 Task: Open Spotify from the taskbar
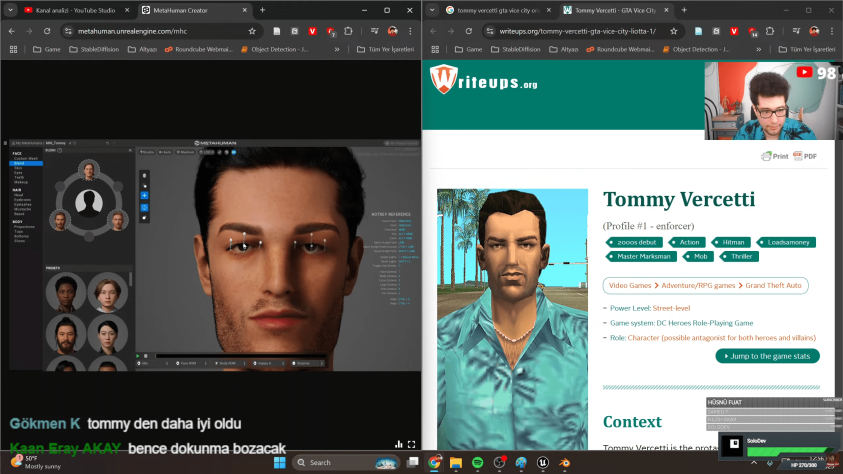[x=477, y=462]
